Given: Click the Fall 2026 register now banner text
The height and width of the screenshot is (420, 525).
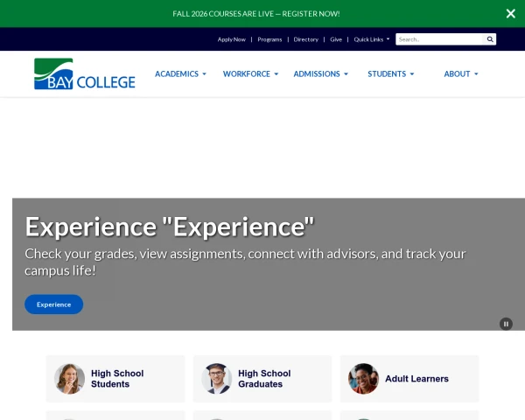Looking at the screenshot, I should pyautogui.click(x=256, y=14).
